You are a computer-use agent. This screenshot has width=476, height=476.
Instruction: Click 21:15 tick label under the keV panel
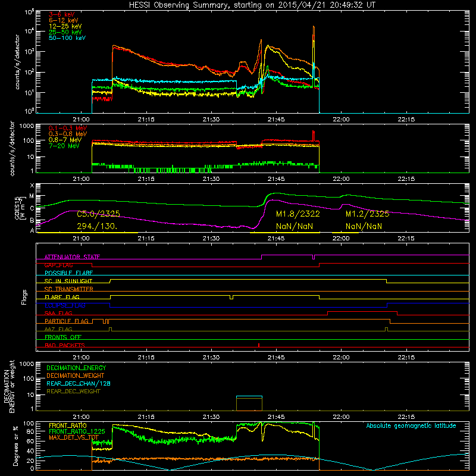coord(146,120)
